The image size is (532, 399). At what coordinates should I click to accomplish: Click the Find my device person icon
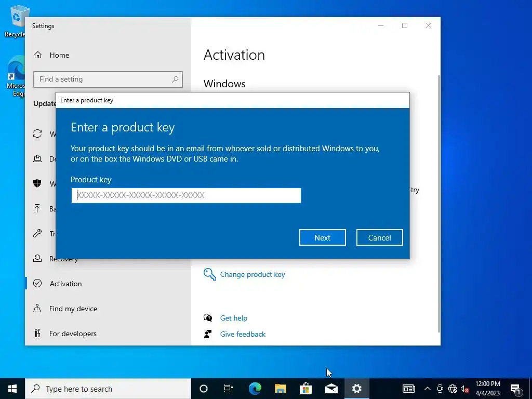(37, 309)
